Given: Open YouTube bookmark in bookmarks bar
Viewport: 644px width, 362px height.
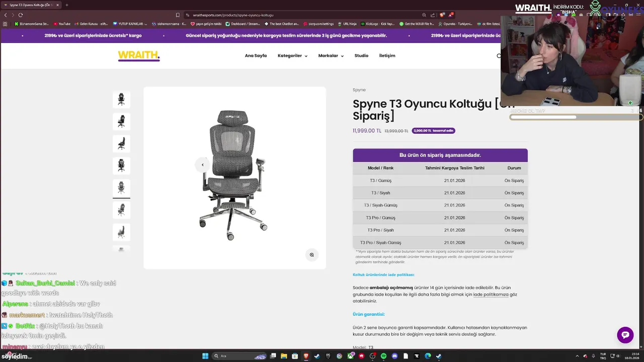Looking at the screenshot, I should point(62,24).
